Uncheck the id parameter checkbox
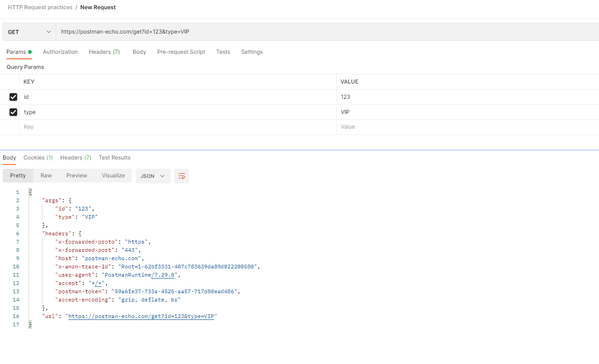The image size is (599, 364). point(13,97)
